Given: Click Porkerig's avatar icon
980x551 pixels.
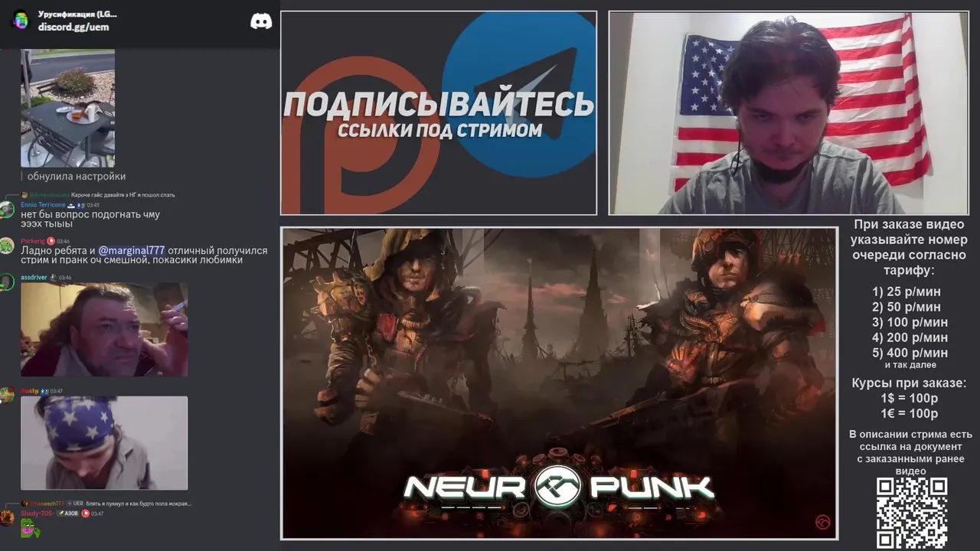Looking at the screenshot, I should click(7, 246).
